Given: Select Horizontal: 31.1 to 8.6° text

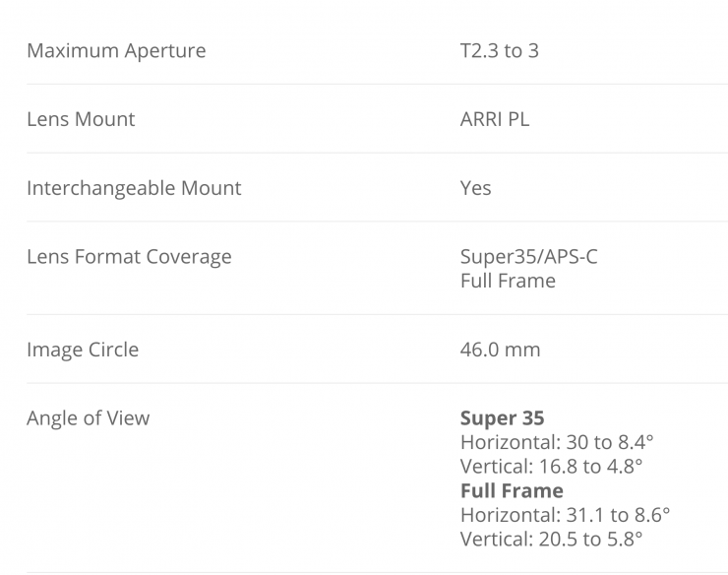Looking at the screenshot, I should coord(565,514).
